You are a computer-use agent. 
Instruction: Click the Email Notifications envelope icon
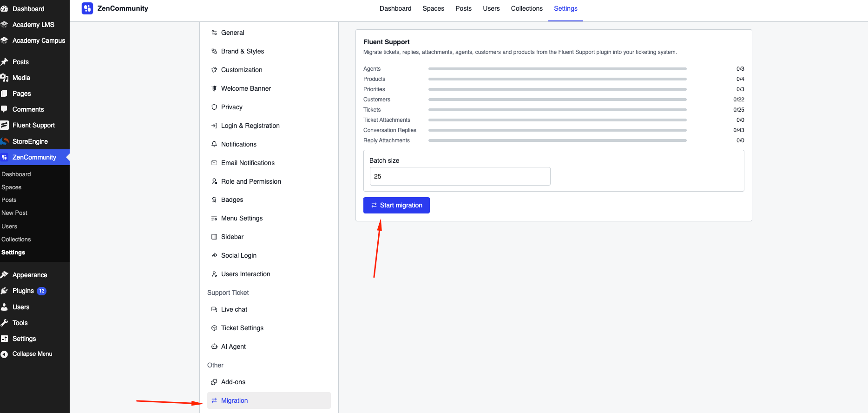pos(214,163)
